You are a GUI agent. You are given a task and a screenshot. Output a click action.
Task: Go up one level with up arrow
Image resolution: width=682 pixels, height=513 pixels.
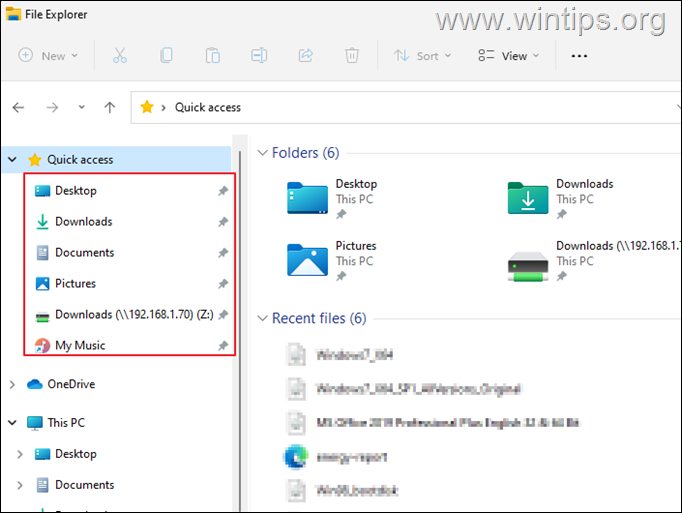[x=110, y=107]
